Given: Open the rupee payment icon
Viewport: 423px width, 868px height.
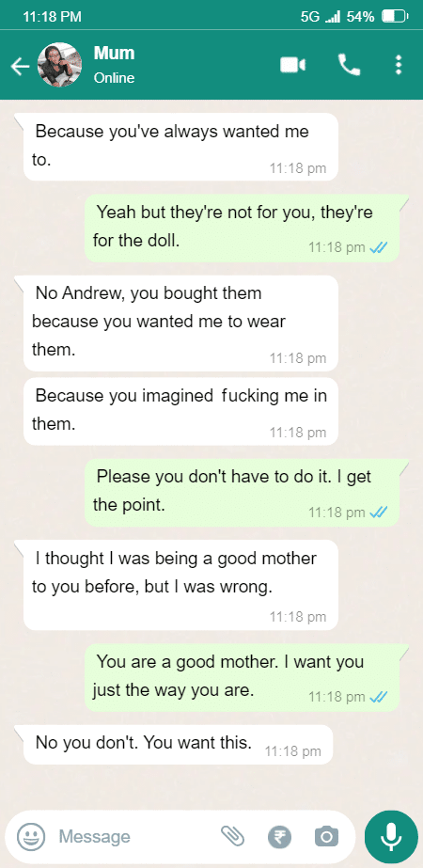Looking at the screenshot, I should coord(279,836).
